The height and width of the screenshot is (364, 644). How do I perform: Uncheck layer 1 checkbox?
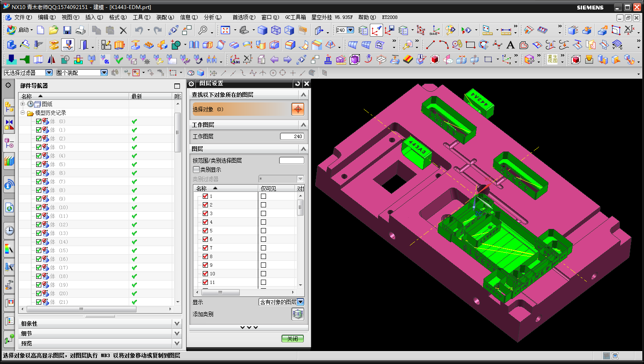pos(205,196)
